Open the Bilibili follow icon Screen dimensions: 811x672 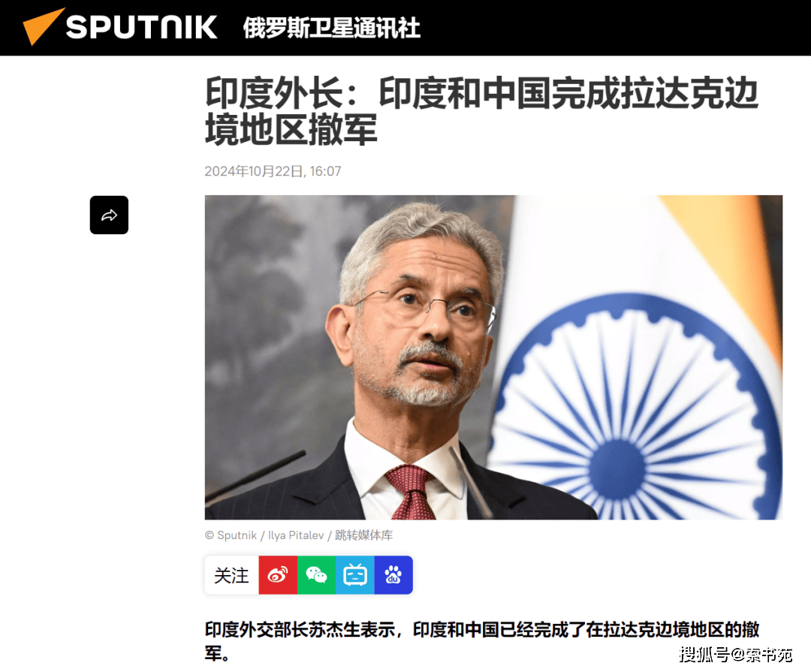[x=355, y=574]
